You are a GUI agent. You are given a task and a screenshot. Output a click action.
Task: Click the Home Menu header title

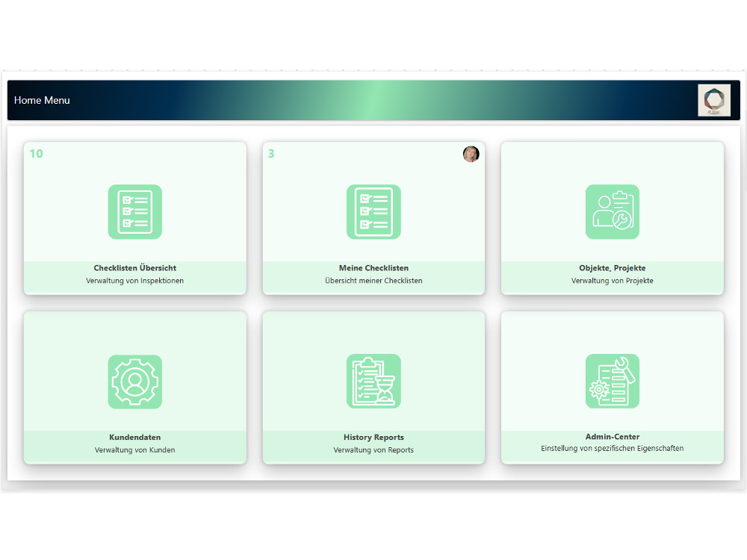click(42, 101)
